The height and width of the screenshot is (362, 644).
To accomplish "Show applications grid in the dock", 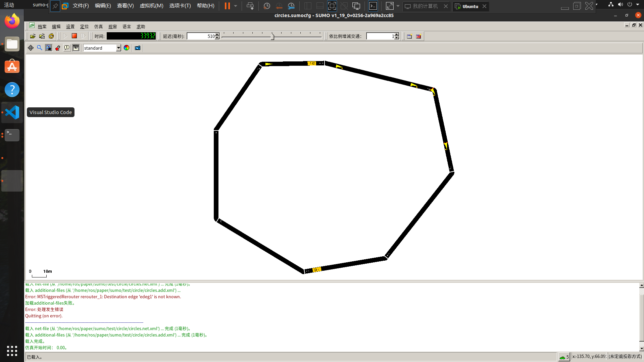I will click(x=12, y=351).
